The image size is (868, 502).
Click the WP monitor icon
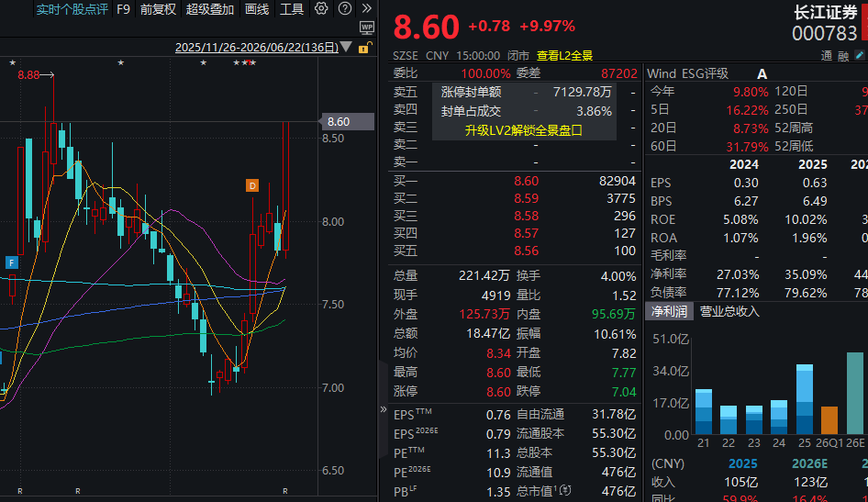pyautogui.click(x=367, y=28)
